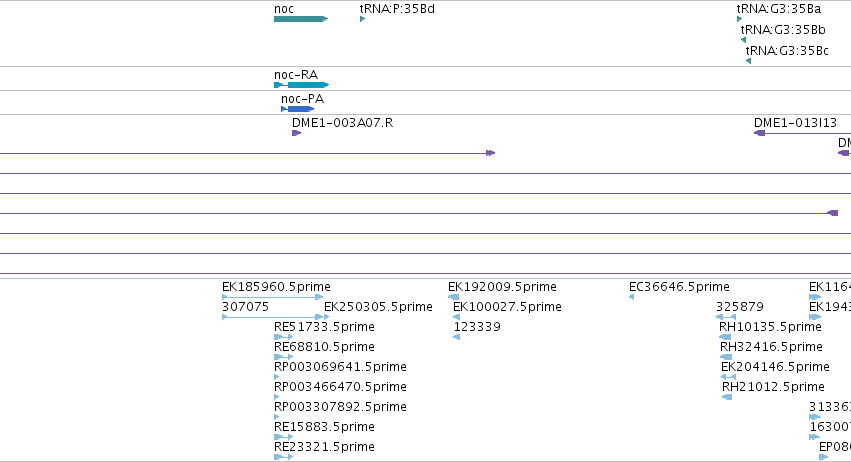This screenshot has width=851, height=462.
Task: Click the RE51733.5prime label
Action: pos(324,327)
